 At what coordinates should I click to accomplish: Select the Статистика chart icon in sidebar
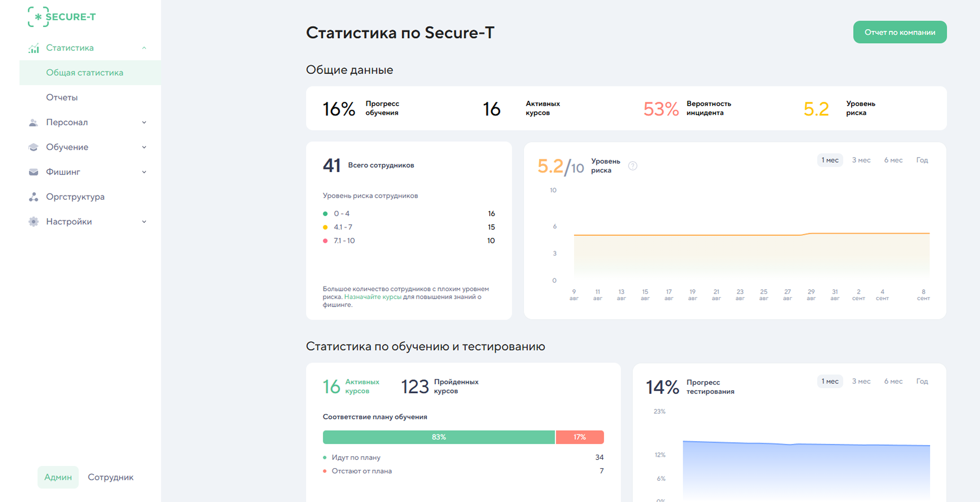[34, 48]
